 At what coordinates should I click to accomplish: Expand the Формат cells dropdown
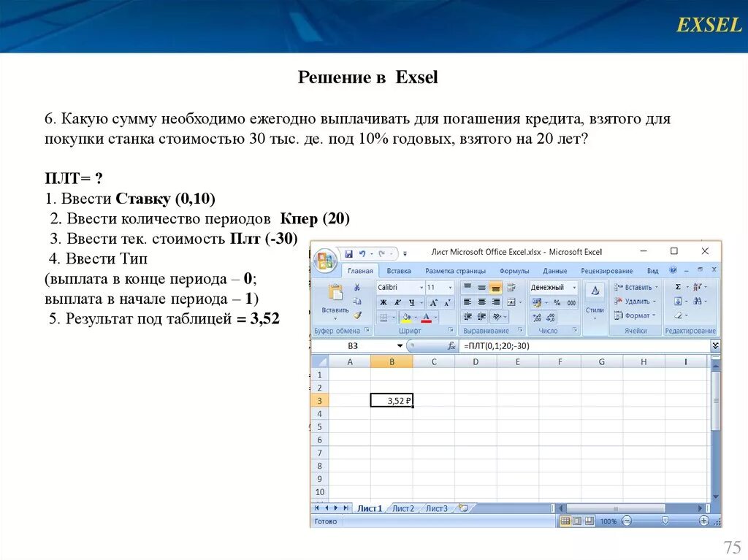click(654, 315)
